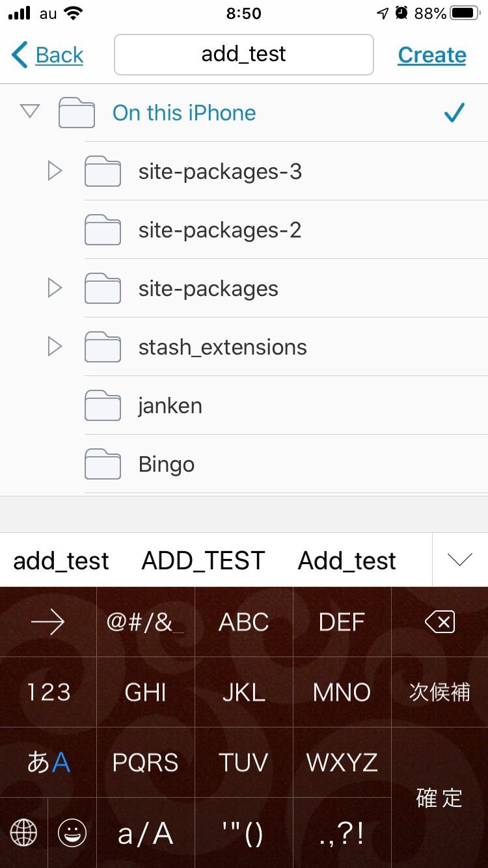The image size is (488, 868).
Task: Tap the add_test filename text field
Action: click(x=243, y=55)
